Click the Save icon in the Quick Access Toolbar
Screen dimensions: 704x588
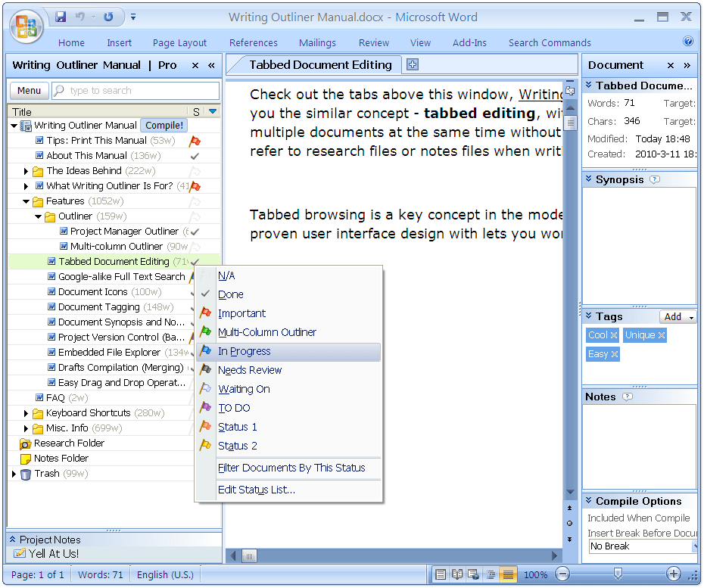[x=60, y=16]
